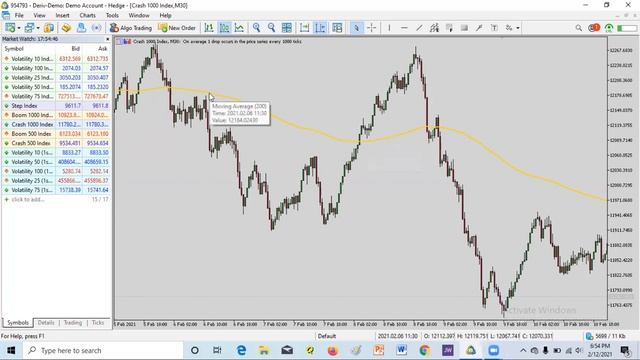Expand the more objects dropdown arrow
This screenshot has height=360, width=640.
point(518,28)
